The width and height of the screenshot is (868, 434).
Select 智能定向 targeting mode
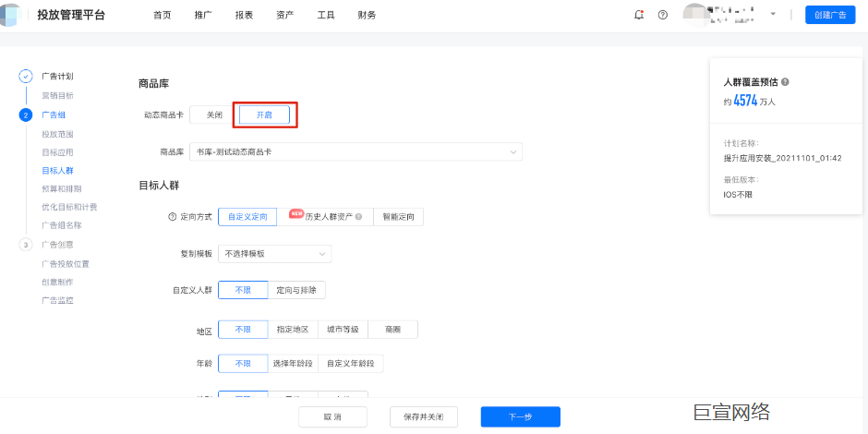pyautogui.click(x=399, y=217)
